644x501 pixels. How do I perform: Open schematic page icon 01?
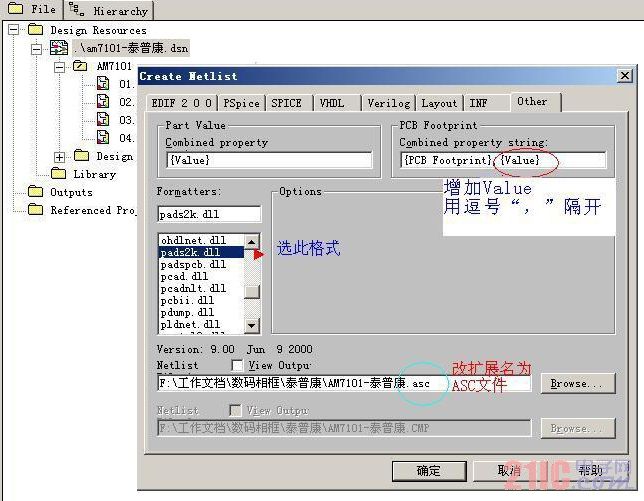point(103,84)
